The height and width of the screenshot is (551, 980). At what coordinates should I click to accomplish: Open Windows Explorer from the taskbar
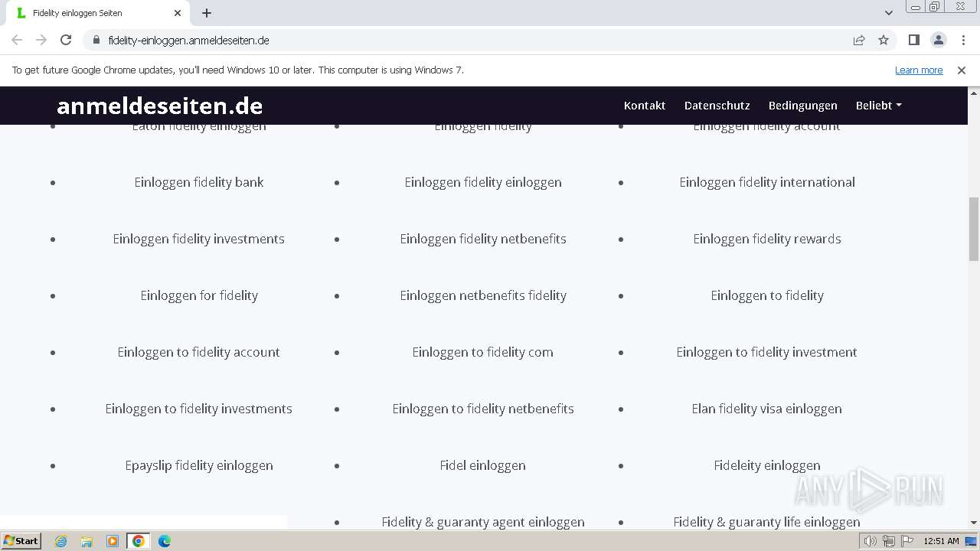tap(87, 541)
